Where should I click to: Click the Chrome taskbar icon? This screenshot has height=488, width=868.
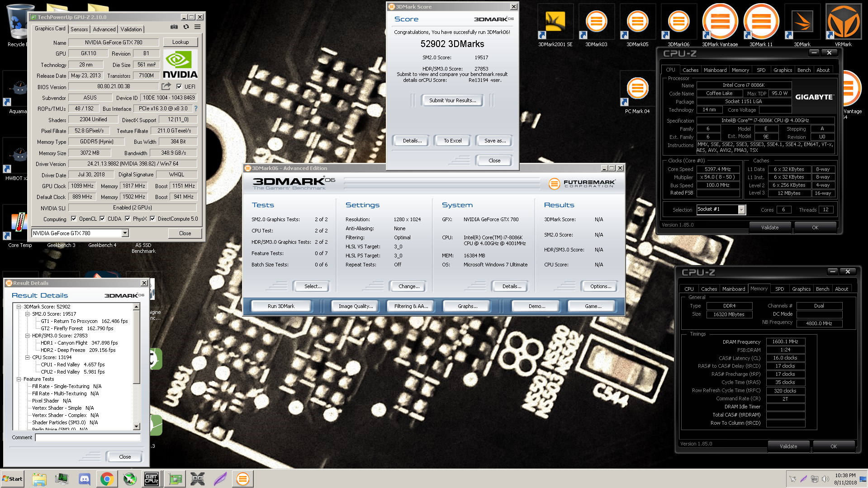(x=107, y=479)
